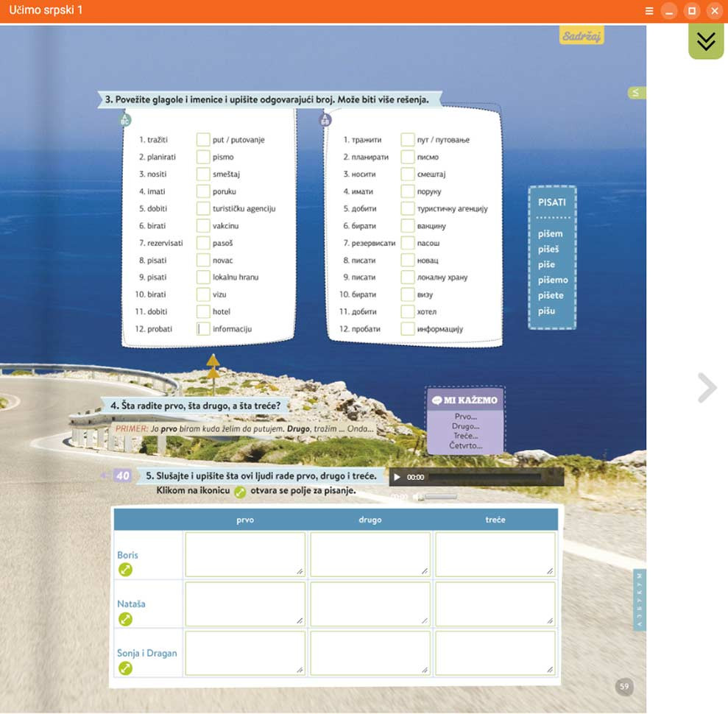Select the box next to "put / putovanje"
728x714 pixels.
(x=203, y=140)
